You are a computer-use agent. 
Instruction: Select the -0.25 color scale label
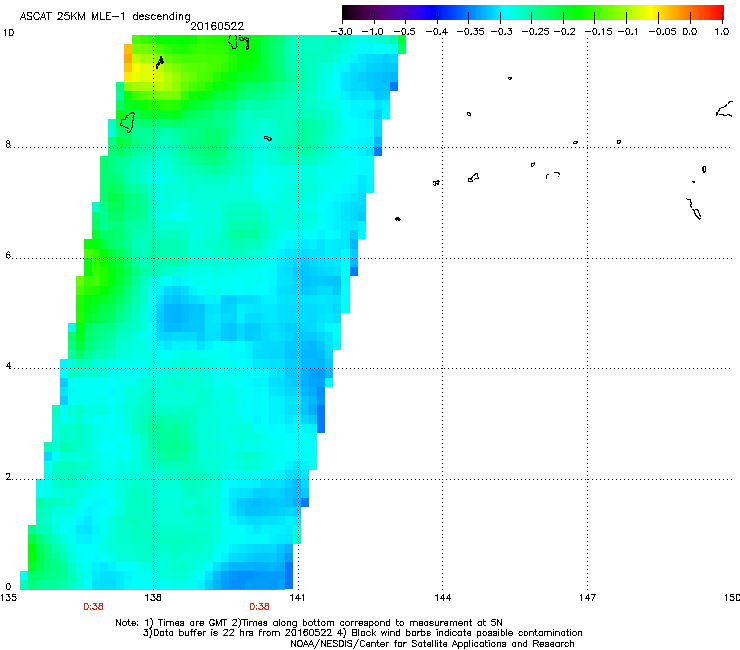(536, 32)
